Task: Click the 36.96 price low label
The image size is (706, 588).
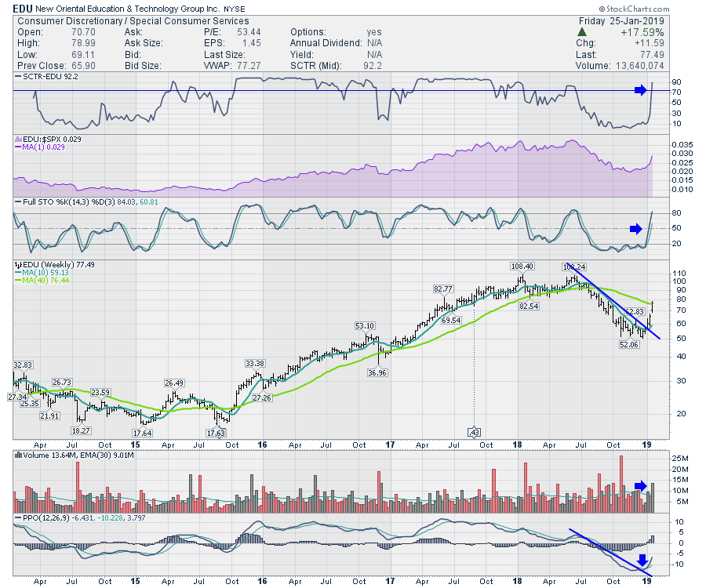Action: pos(377,372)
